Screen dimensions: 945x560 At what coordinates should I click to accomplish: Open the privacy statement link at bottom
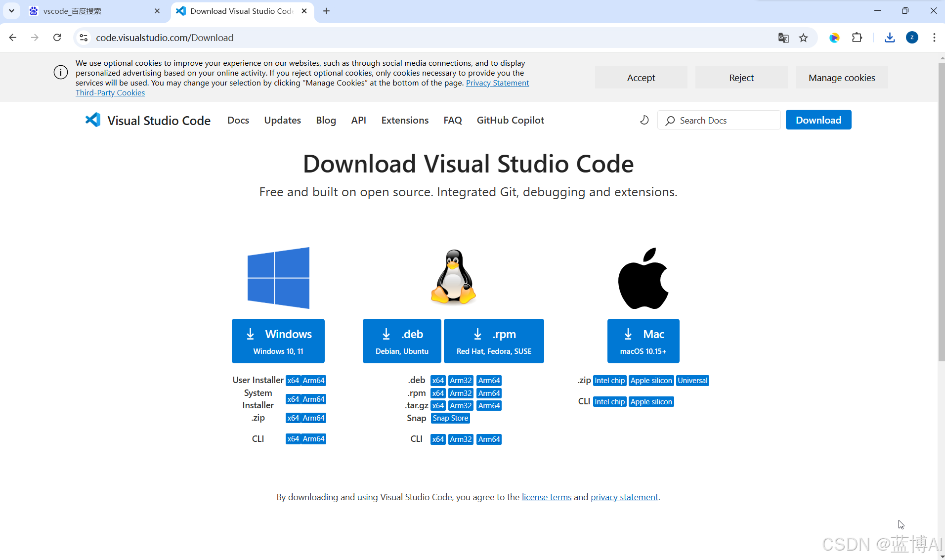point(624,497)
